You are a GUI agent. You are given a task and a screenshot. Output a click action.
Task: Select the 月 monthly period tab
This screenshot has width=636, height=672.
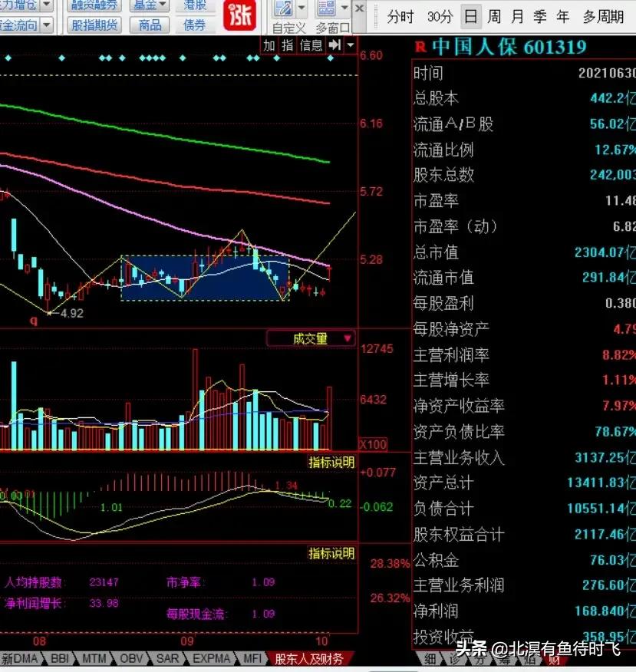point(517,17)
